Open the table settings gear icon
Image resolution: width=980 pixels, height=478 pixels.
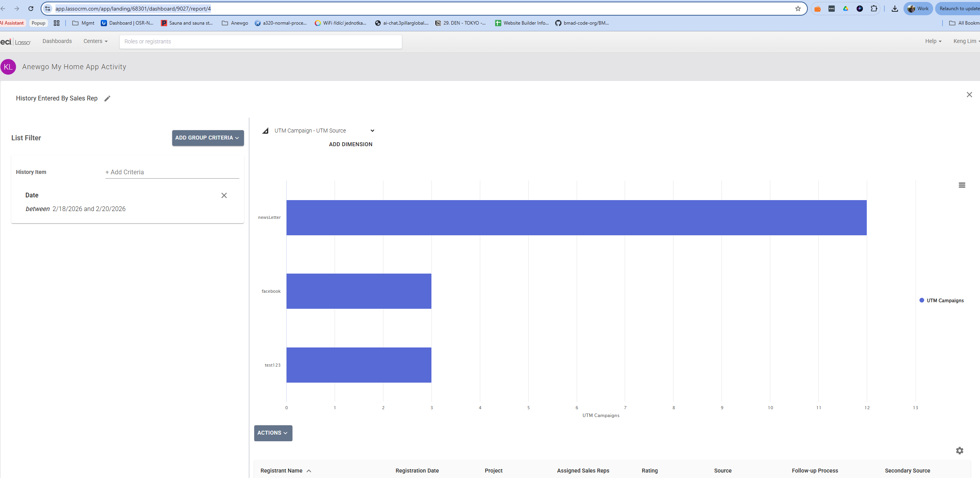[x=959, y=451]
